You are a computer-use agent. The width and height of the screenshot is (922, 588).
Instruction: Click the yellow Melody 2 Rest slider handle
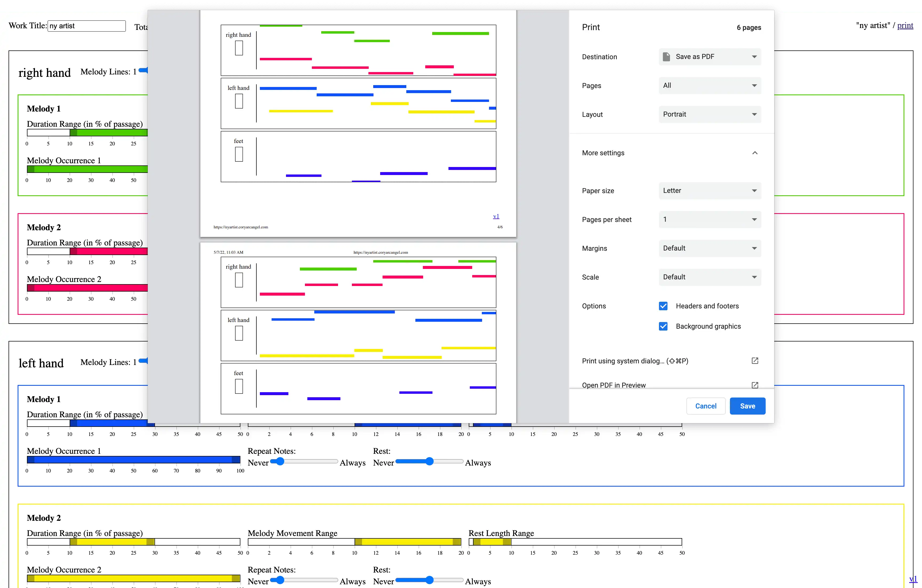pyautogui.click(x=430, y=580)
